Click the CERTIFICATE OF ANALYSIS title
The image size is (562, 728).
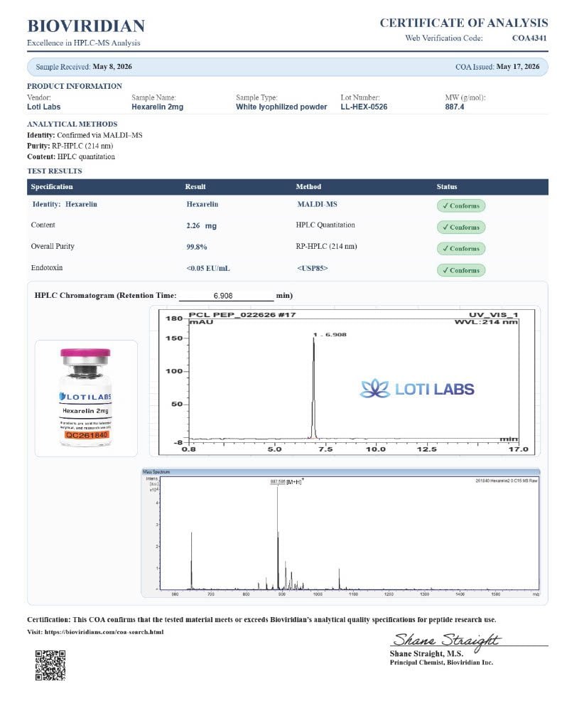click(464, 23)
